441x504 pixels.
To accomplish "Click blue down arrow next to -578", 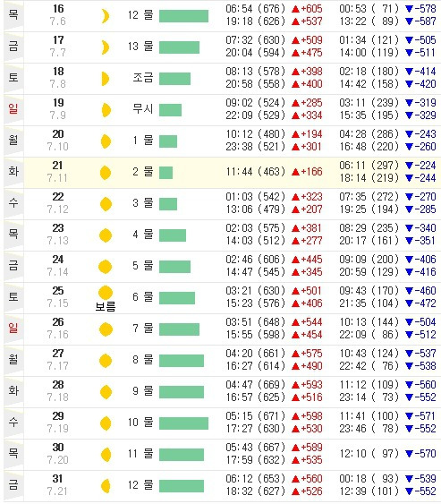I will (409, 9).
